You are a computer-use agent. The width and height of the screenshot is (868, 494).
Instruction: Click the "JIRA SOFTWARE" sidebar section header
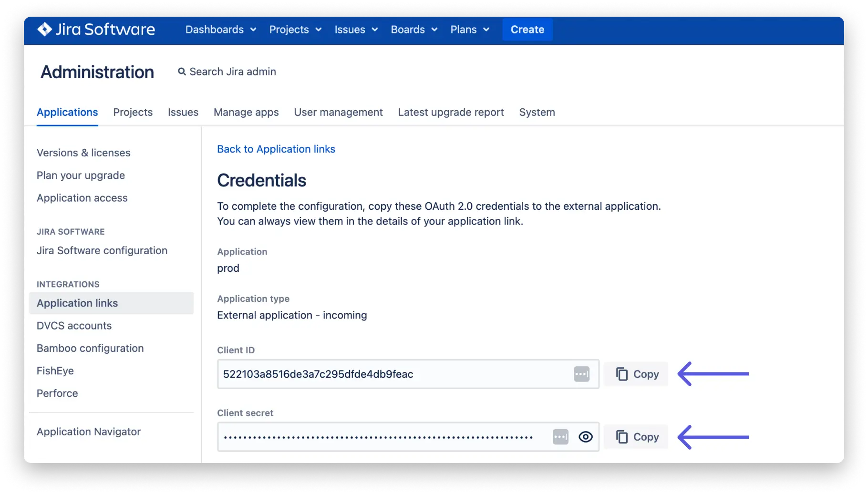pyautogui.click(x=71, y=232)
